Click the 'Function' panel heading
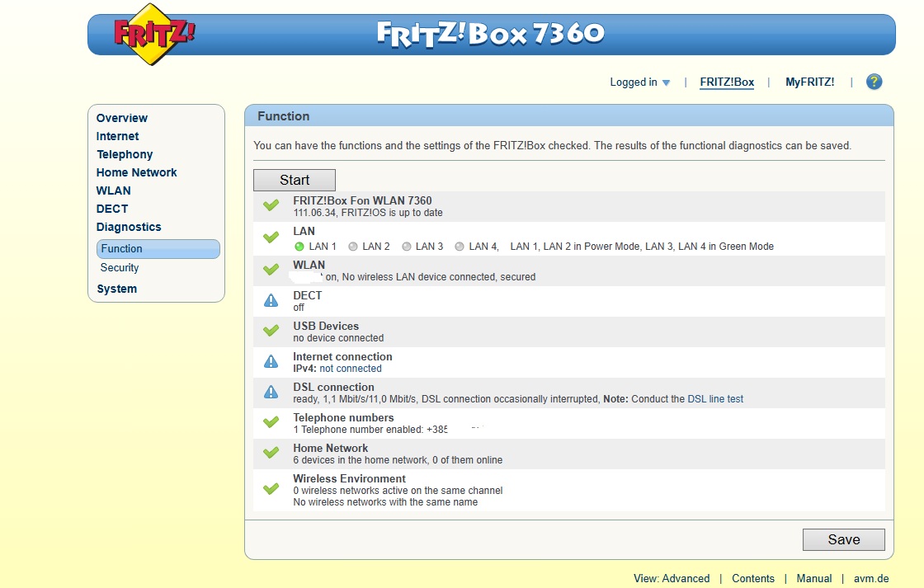The height and width of the screenshot is (588, 924). (x=284, y=116)
